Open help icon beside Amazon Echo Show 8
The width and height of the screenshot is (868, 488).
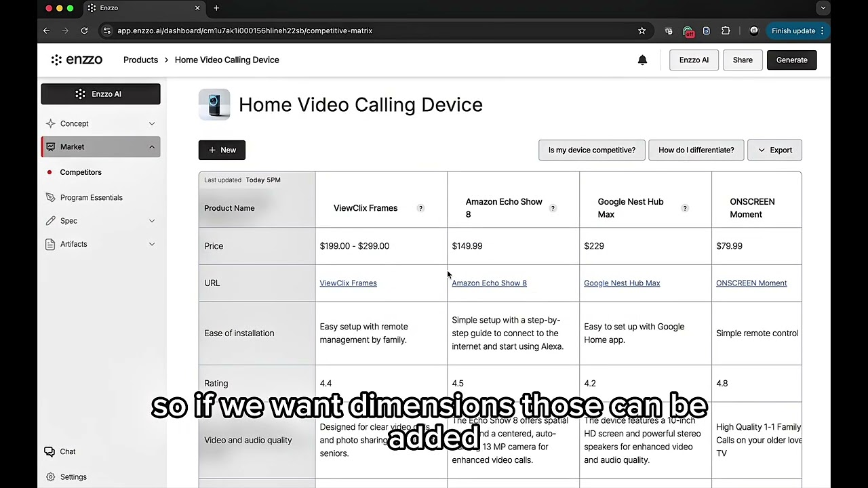[x=553, y=208]
